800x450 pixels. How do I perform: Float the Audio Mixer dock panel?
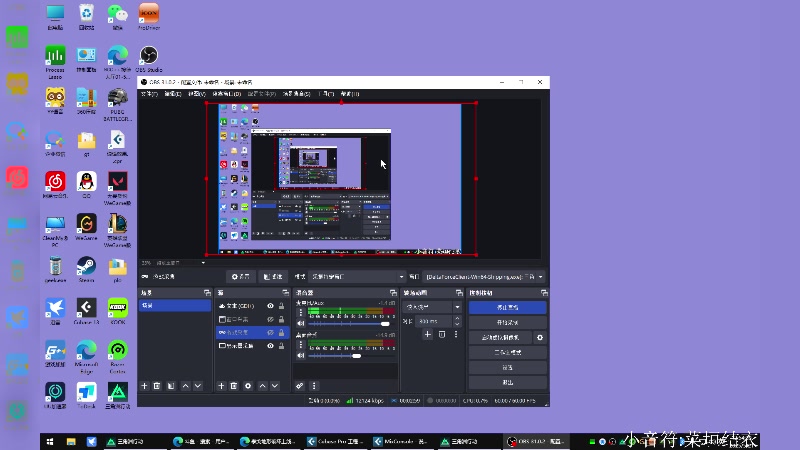click(x=393, y=293)
